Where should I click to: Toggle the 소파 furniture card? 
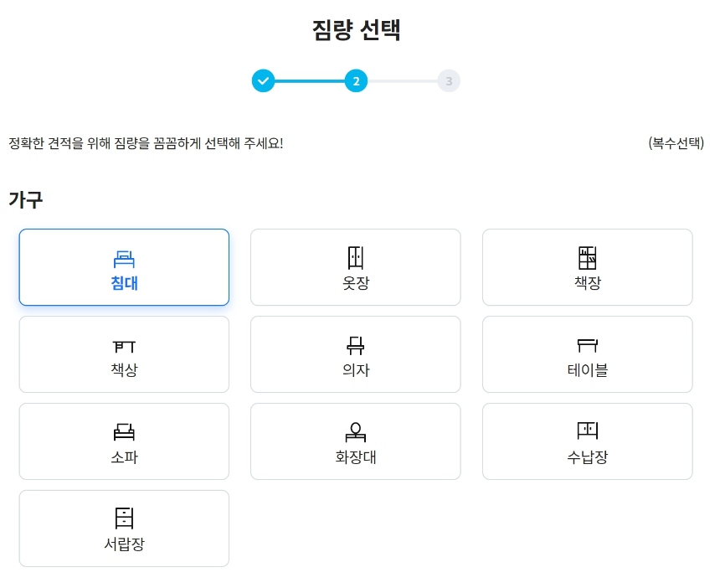coord(124,441)
